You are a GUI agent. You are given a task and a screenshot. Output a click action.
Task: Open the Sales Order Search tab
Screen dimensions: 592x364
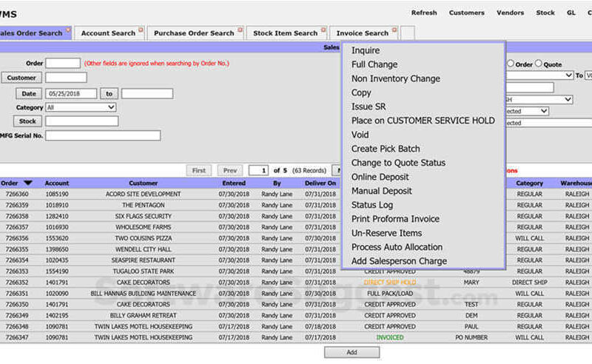[x=31, y=33]
